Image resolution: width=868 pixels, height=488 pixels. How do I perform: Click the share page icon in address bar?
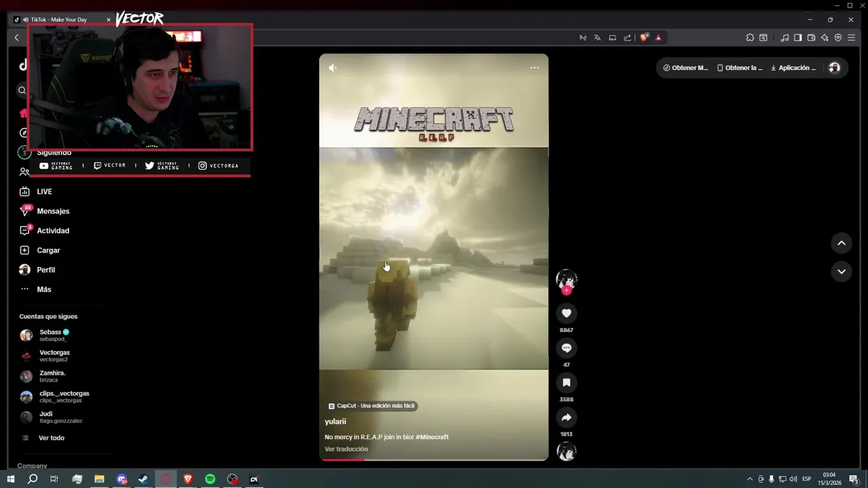click(627, 37)
